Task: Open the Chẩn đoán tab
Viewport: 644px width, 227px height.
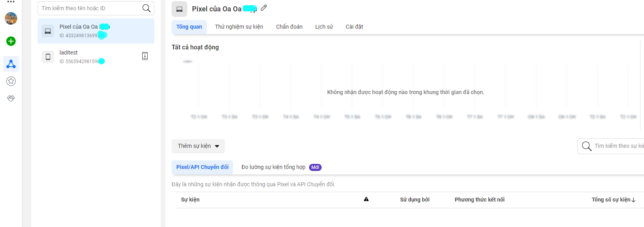Action: (x=289, y=27)
